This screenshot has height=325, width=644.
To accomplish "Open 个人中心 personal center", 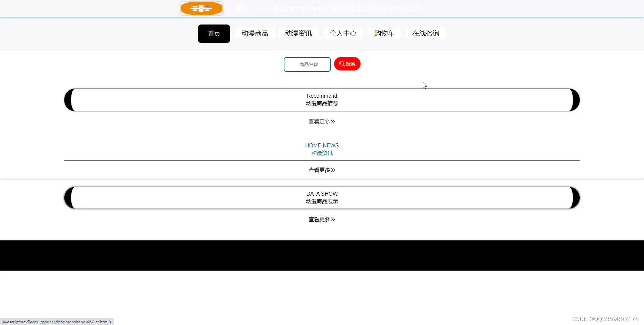I will tap(343, 33).
